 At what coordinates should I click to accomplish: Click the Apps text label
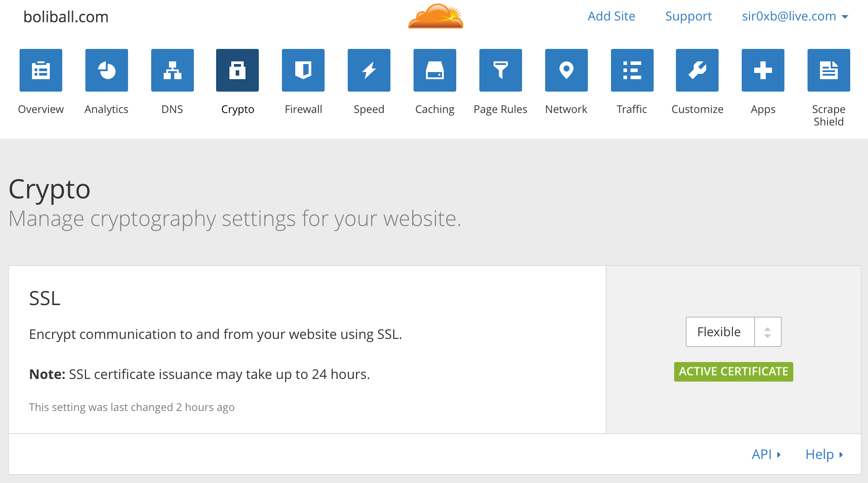click(763, 109)
